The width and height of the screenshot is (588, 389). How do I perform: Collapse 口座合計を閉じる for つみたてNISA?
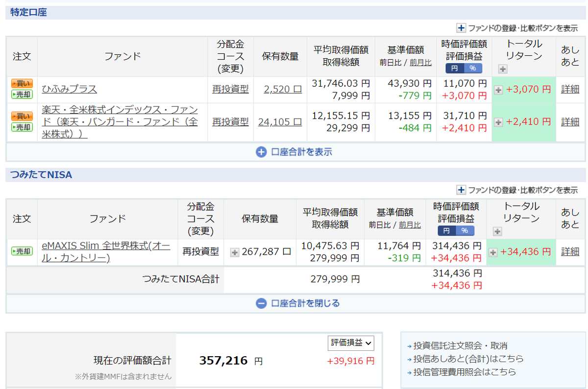pyautogui.click(x=297, y=303)
